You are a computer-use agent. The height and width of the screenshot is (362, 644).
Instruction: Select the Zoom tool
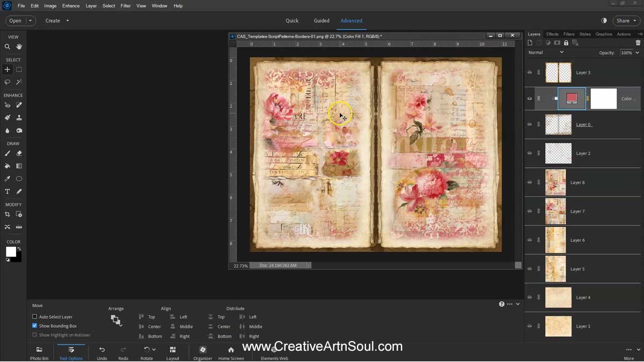click(8, 47)
